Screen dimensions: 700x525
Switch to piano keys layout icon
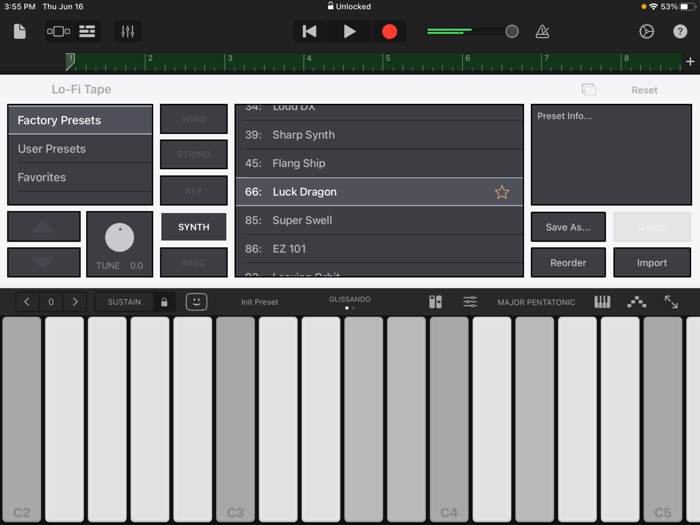[602, 302]
